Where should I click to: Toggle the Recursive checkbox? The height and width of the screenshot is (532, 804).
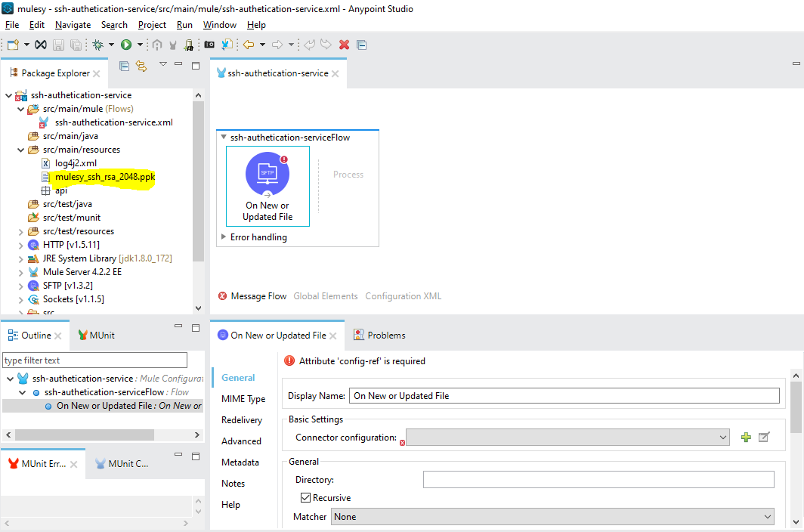[305, 498]
